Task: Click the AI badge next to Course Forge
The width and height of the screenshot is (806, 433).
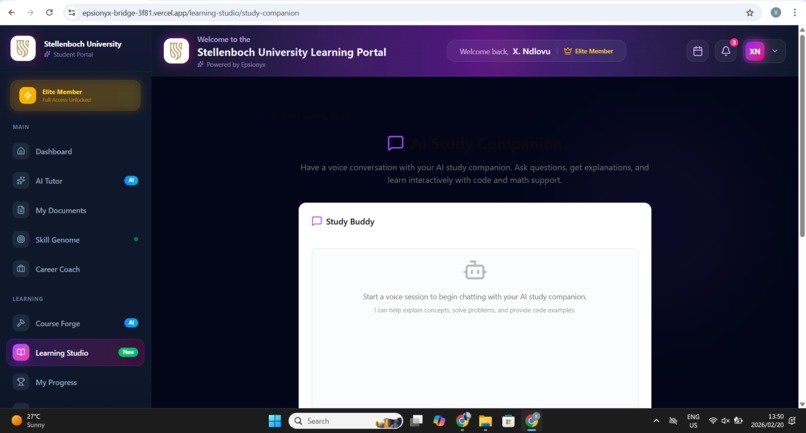Action: tap(131, 322)
